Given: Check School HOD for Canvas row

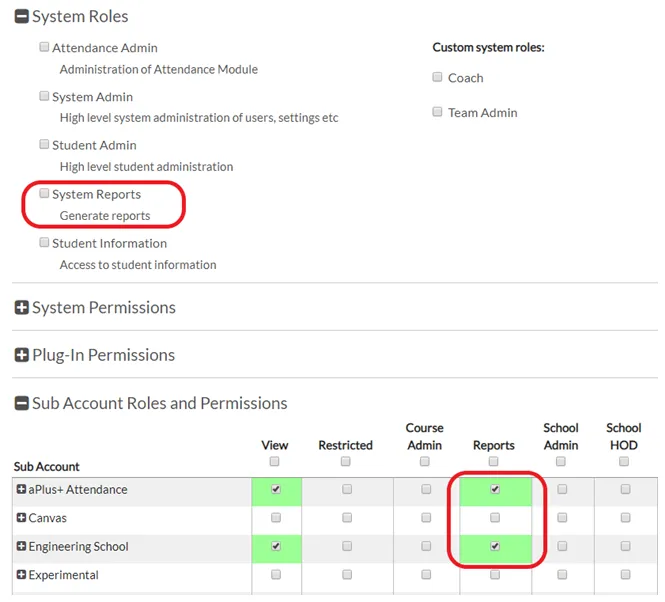Looking at the screenshot, I should [626, 518].
